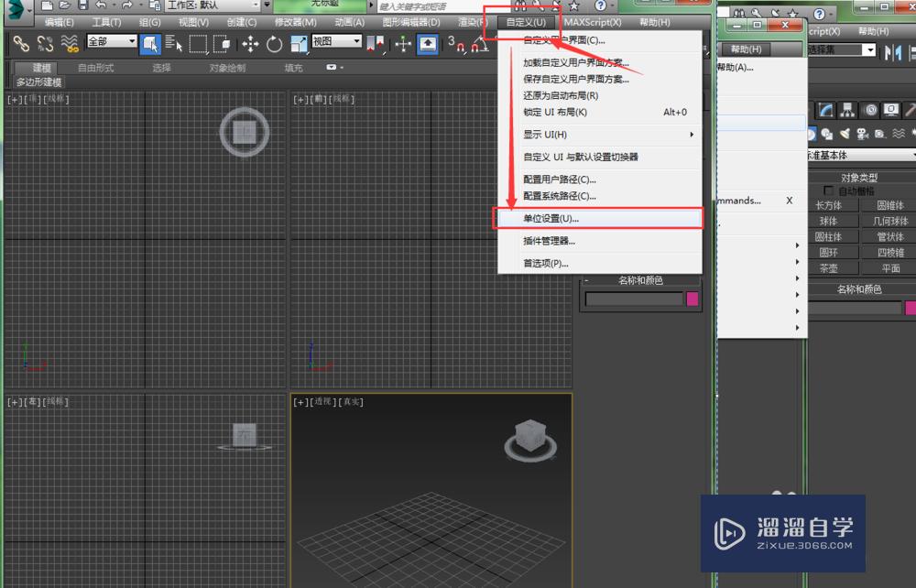916x588 pixels.
Task: Click the 圆锥体 object button
Action: tap(889, 205)
